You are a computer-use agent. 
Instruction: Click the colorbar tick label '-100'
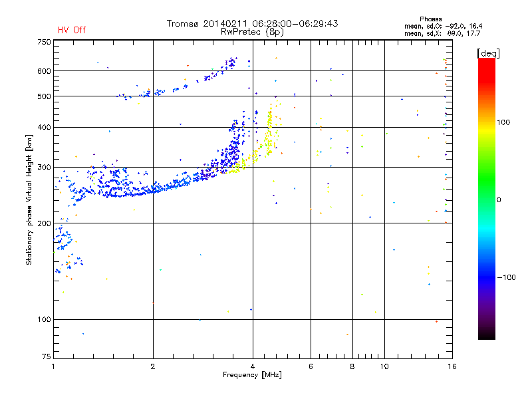click(x=507, y=277)
